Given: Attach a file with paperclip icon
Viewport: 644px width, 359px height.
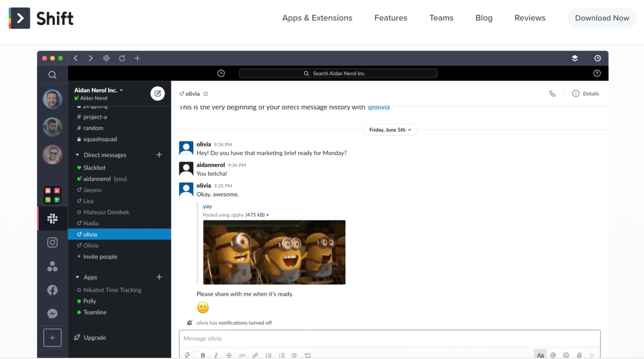Looking at the screenshot, I should tap(579, 355).
